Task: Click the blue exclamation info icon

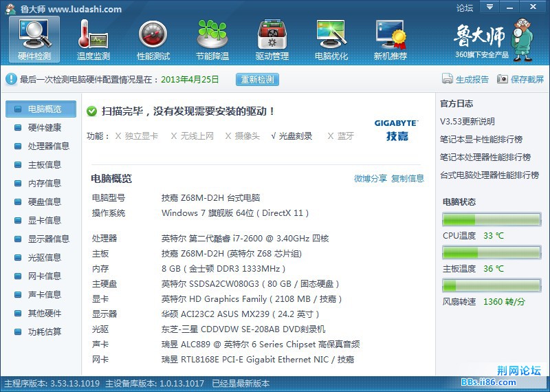Action: tap(11, 79)
